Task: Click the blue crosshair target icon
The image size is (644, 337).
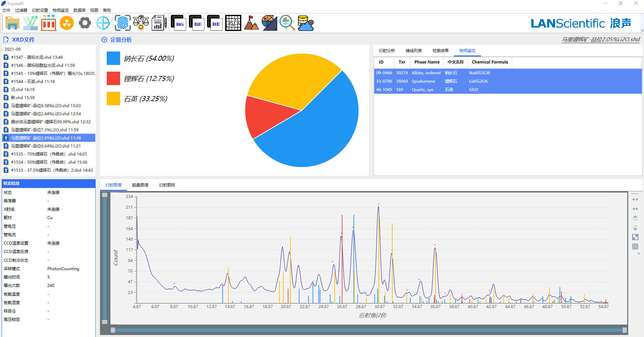Action: coord(103,23)
